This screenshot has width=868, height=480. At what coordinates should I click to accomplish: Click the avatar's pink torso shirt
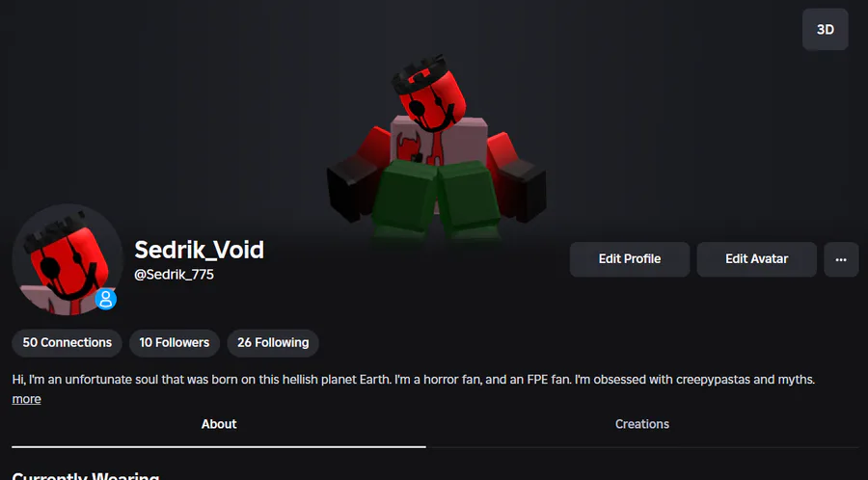pyautogui.click(x=439, y=140)
